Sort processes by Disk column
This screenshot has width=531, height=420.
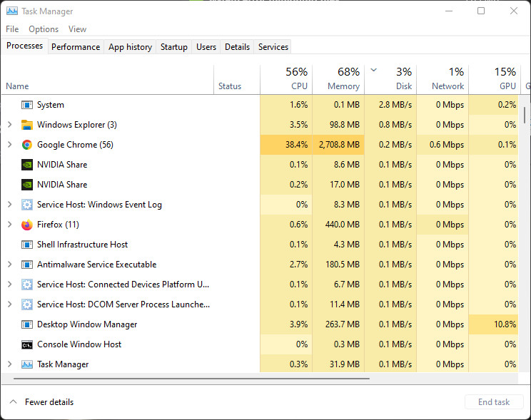(390, 80)
